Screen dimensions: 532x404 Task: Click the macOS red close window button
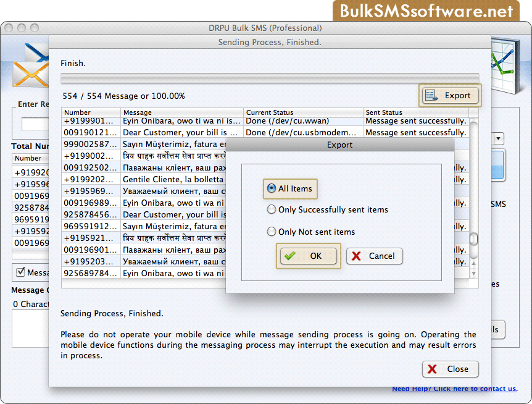(x=9, y=28)
